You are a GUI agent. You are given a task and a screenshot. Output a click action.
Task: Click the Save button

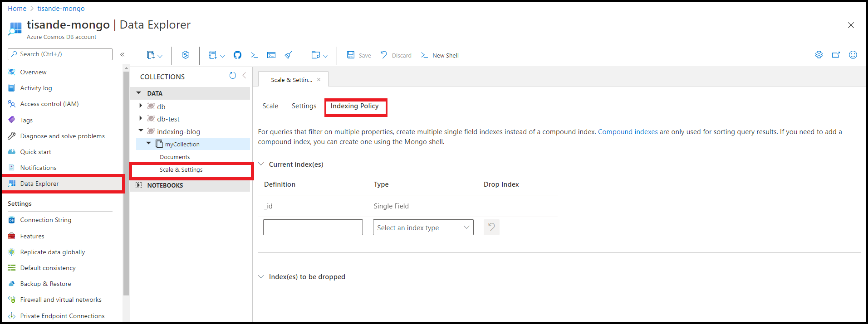click(359, 55)
